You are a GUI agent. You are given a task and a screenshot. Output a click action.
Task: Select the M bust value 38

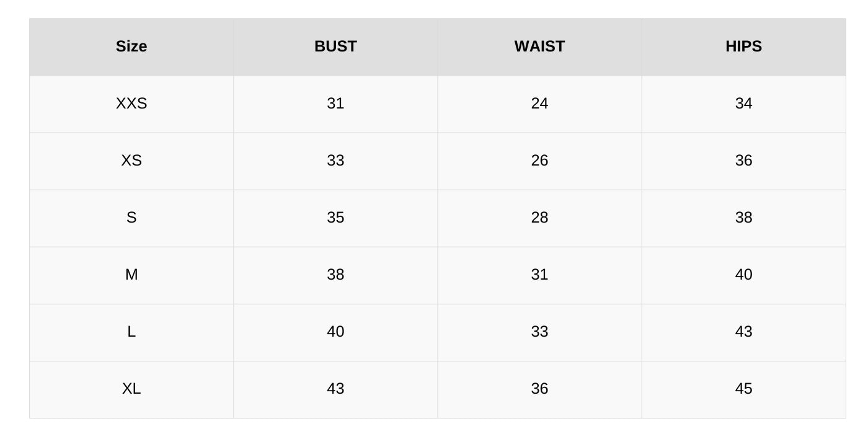click(x=335, y=275)
